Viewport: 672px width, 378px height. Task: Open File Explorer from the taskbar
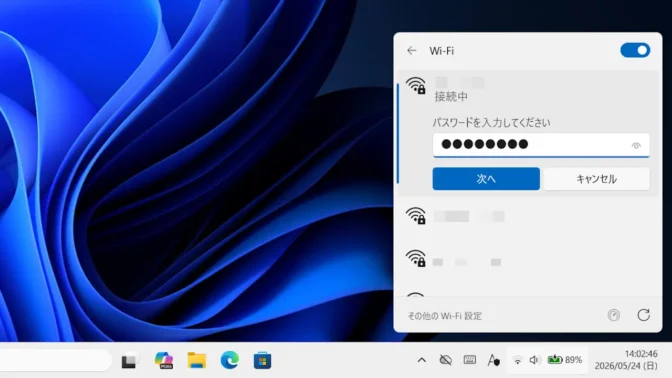(197, 360)
